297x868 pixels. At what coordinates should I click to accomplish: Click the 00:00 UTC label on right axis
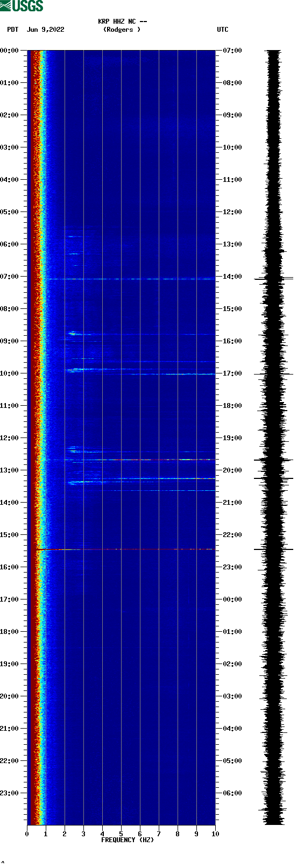pos(232,599)
